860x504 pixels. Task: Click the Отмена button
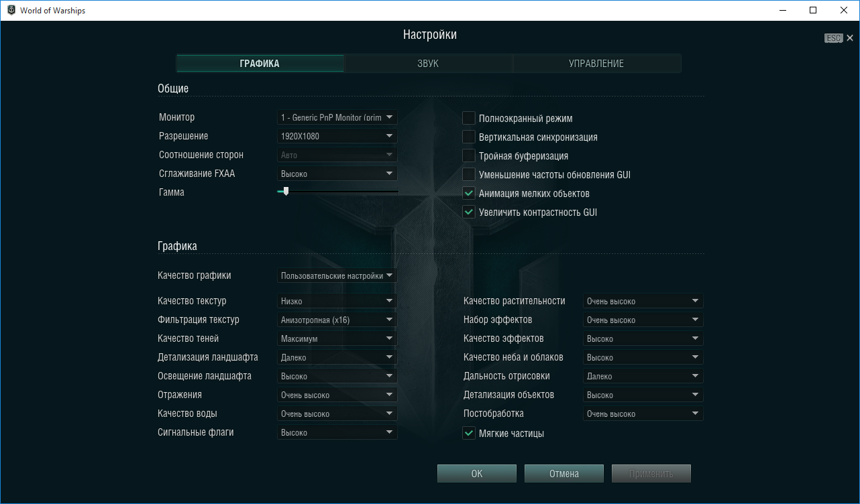[x=564, y=474]
